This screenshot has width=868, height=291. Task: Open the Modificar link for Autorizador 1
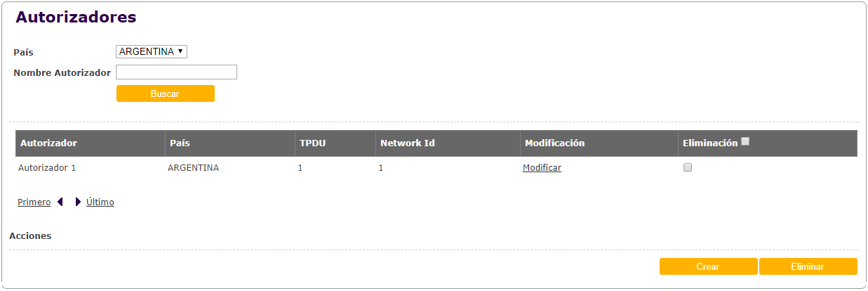pyautogui.click(x=542, y=168)
